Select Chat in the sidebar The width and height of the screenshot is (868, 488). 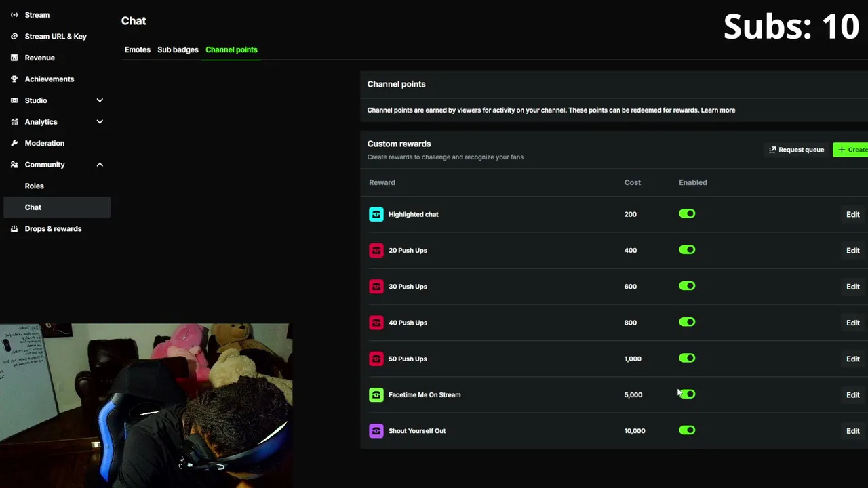[x=57, y=207]
